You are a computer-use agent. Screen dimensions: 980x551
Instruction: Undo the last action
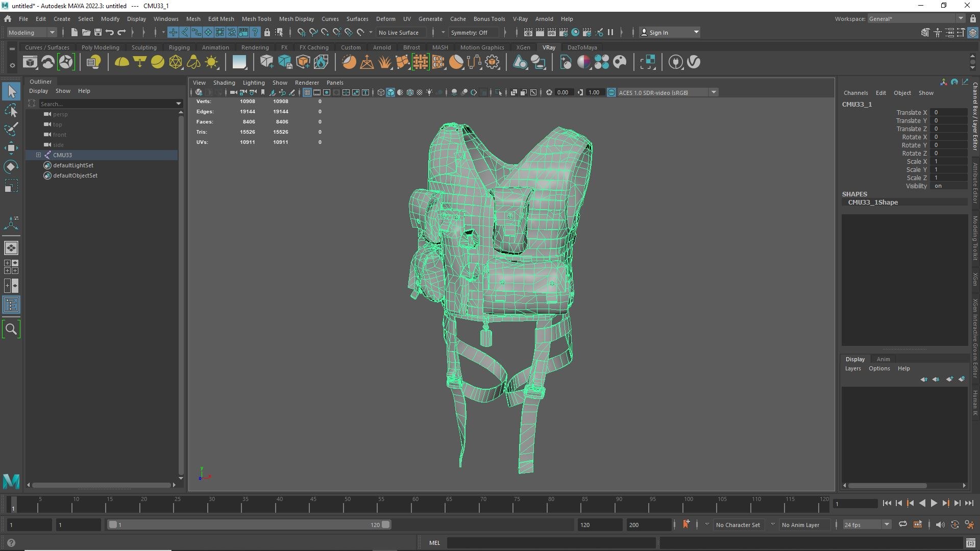[109, 32]
